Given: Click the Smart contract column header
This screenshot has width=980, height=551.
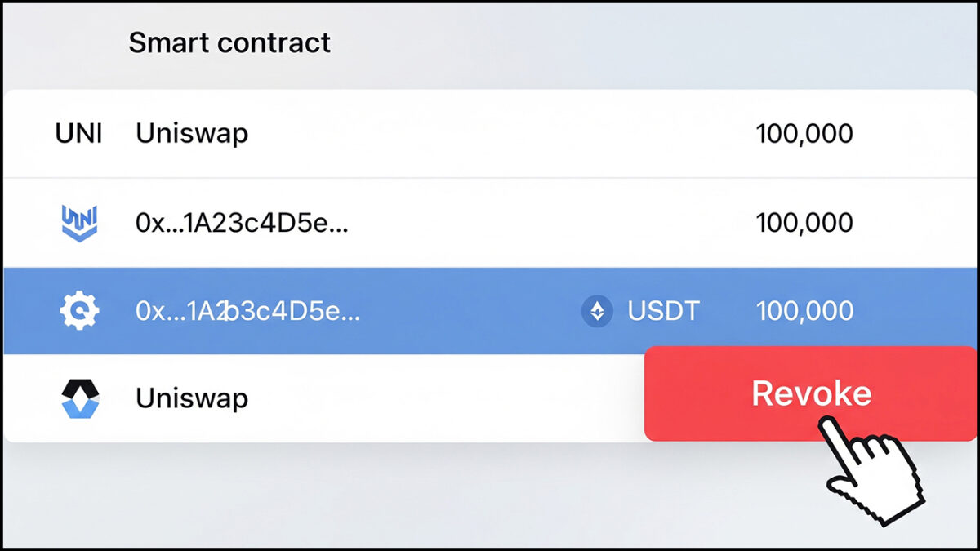Looking at the screenshot, I should (229, 42).
